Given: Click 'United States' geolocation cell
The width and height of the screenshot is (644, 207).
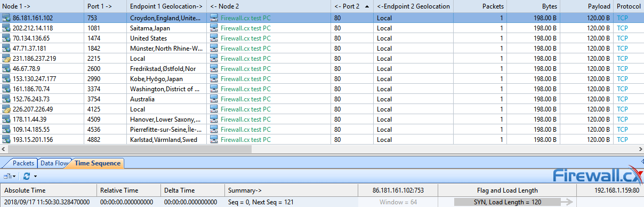Looking at the screenshot, I should point(166,38).
